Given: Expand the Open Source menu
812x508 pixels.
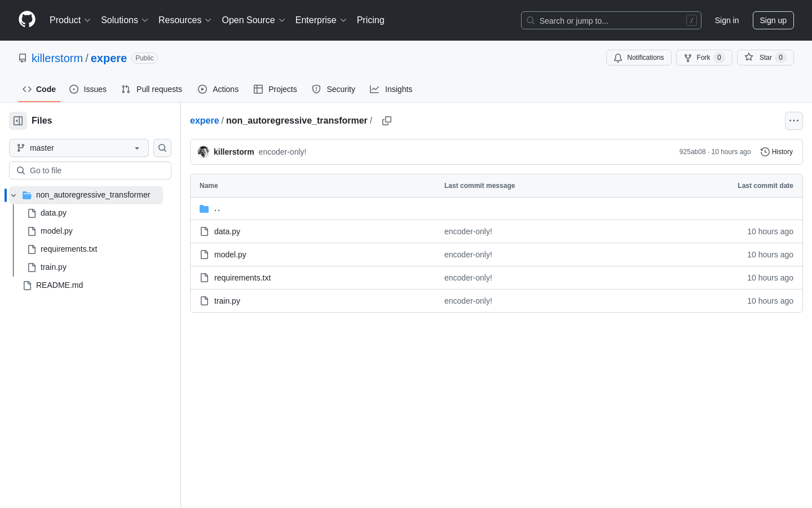Looking at the screenshot, I should [254, 20].
